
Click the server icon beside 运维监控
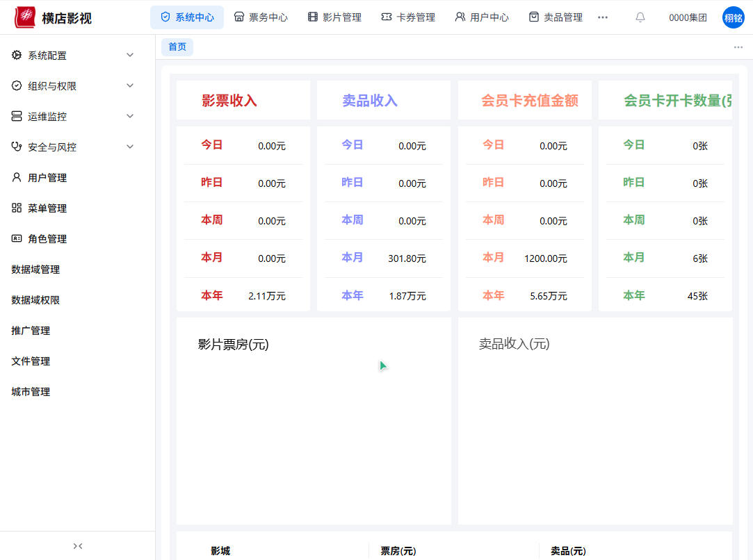pos(17,116)
